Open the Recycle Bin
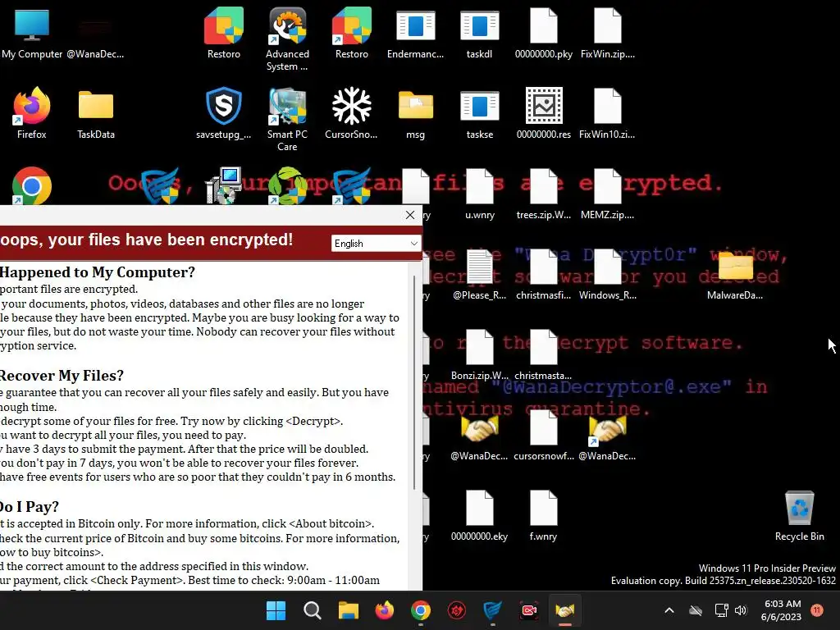The image size is (840, 630). (799, 515)
